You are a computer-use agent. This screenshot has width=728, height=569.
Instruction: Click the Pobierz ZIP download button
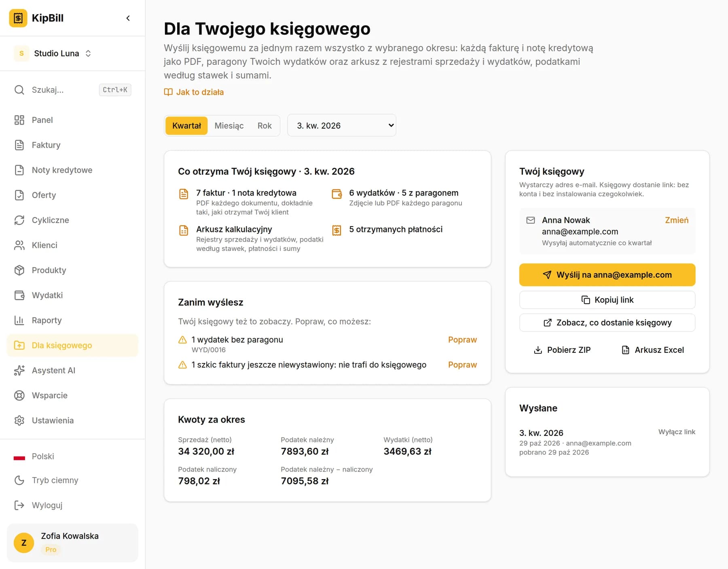pyautogui.click(x=562, y=350)
